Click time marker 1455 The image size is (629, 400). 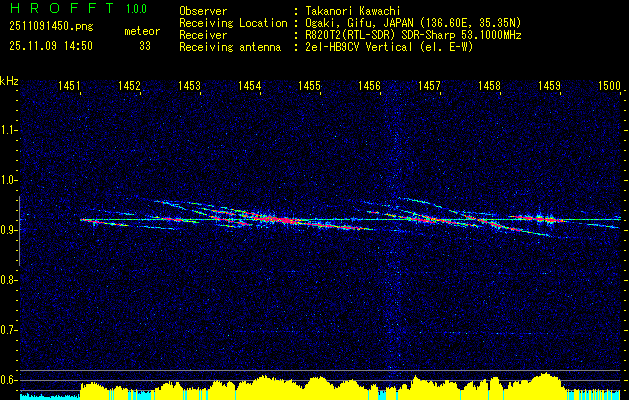310,85
